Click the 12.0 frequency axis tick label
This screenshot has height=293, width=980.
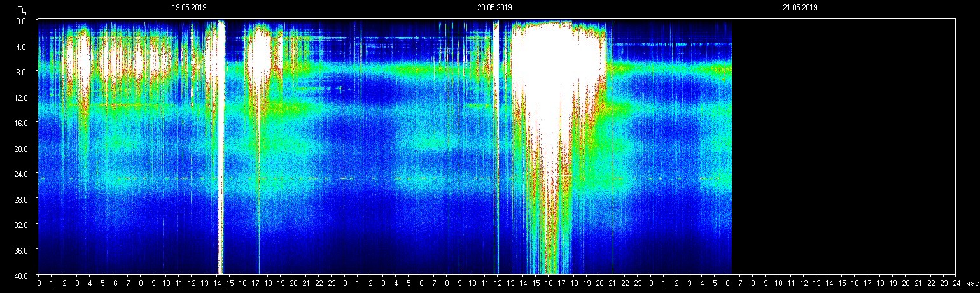click(20, 97)
